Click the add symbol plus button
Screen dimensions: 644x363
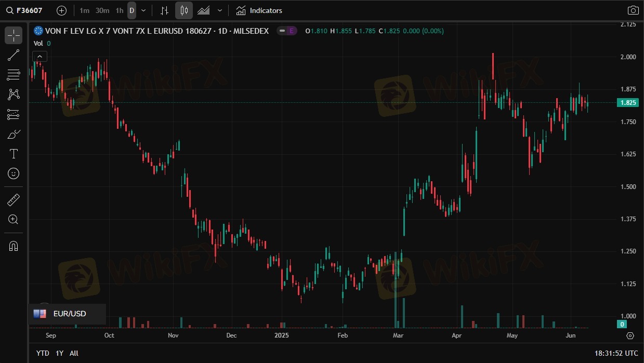pyautogui.click(x=61, y=10)
